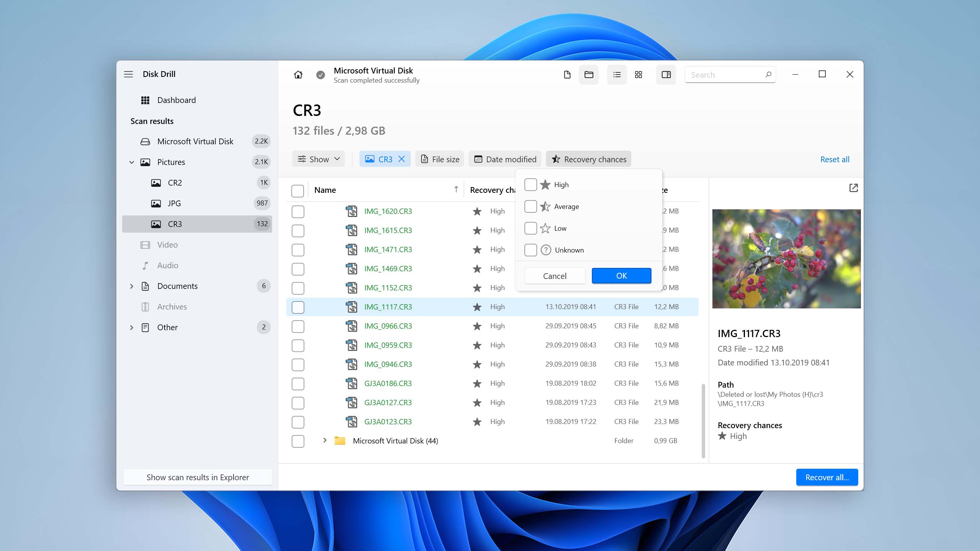The width and height of the screenshot is (980, 551).
Task: Check the Unknown recovery chances option
Action: point(531,250)
